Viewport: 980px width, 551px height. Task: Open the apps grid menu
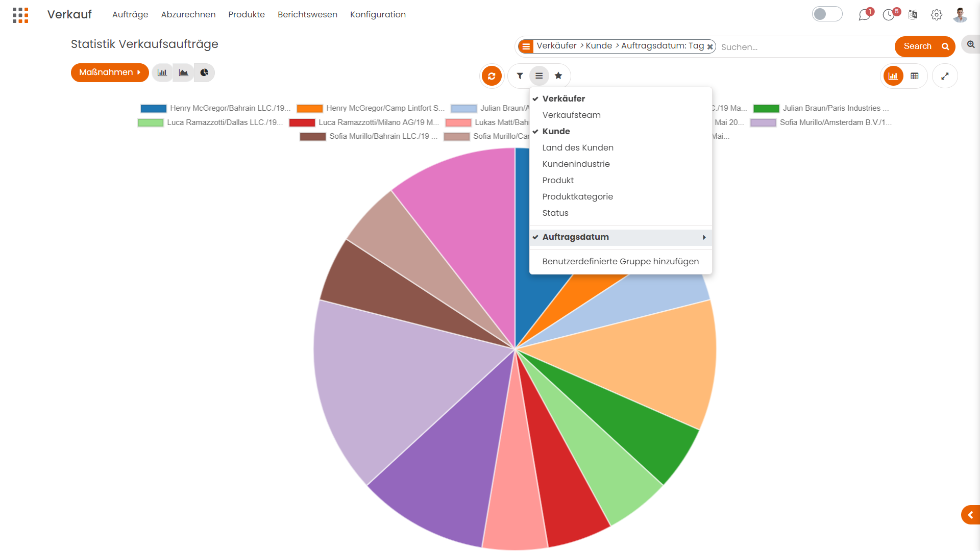20,15
